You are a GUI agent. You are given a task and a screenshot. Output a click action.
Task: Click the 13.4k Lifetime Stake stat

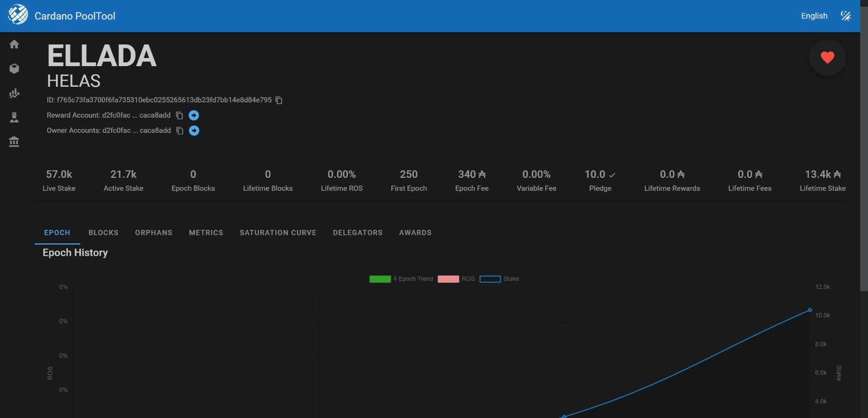pos(822,181)
